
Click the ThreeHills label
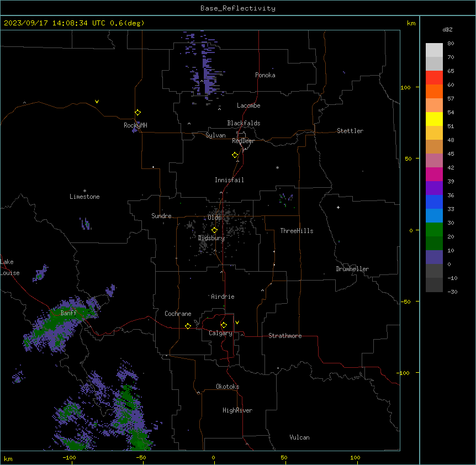297,231
